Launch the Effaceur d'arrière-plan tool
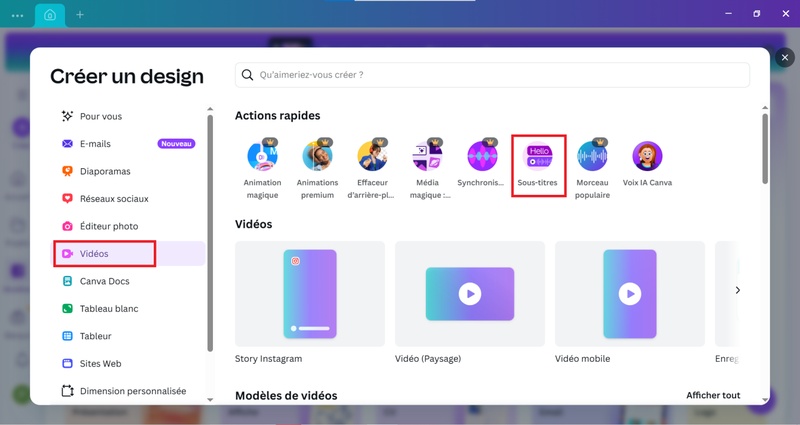 (372, 156)
